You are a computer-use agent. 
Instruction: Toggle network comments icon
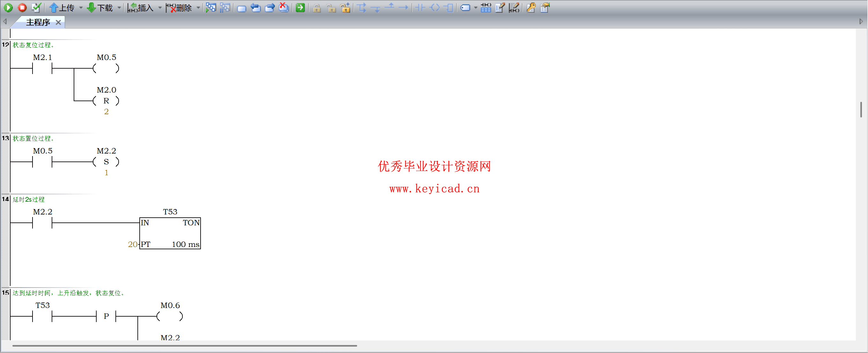point(514,7)
